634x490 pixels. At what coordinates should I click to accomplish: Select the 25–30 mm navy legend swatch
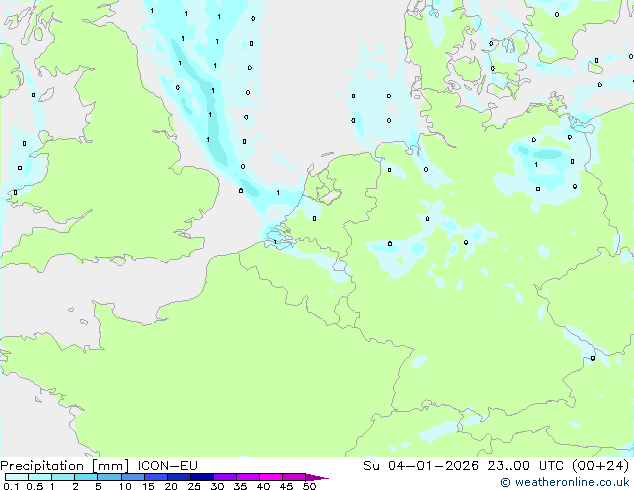coord(201,477)
